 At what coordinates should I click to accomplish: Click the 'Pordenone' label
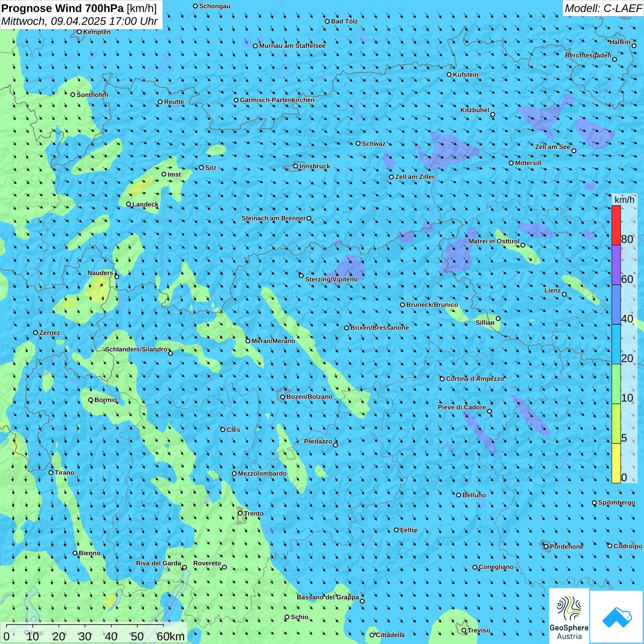point(567,546)
